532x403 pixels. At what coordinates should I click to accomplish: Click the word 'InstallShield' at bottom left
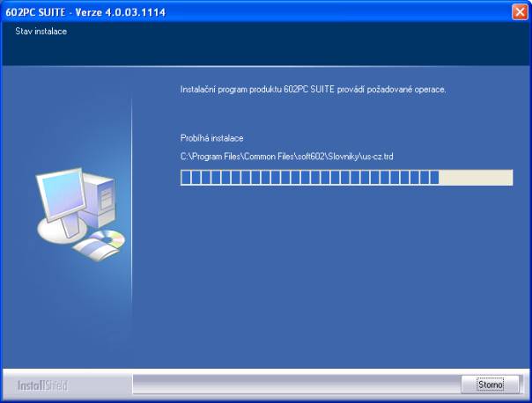42,385
